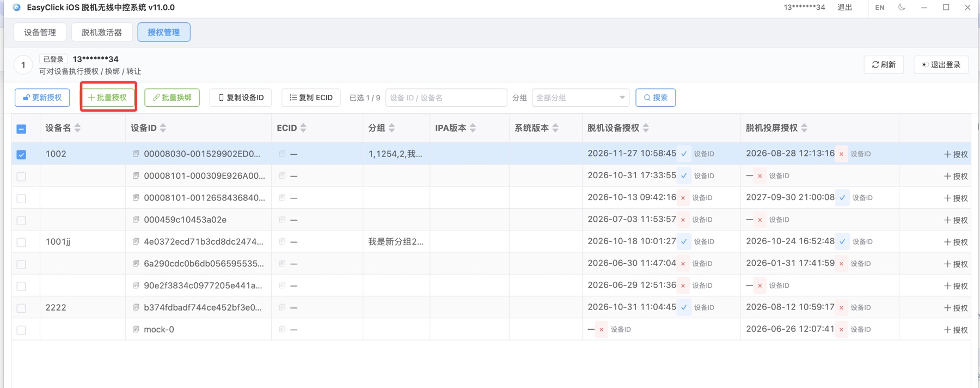
Task: Toggle the select-all header checkbox
Action: coord(21,129)
